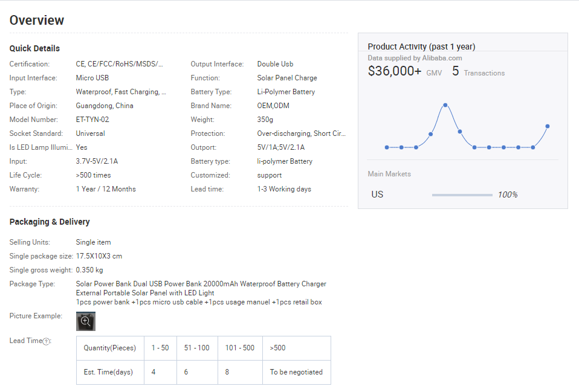
Task: Click the Overview section heading
Action: point(37,21)
